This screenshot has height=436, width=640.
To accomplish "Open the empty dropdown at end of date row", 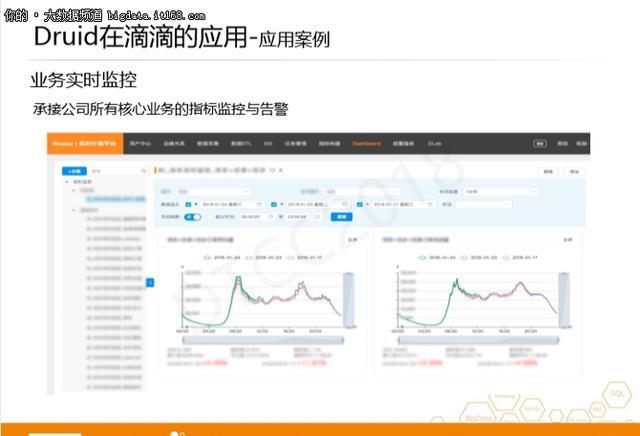I will point(483,204).
